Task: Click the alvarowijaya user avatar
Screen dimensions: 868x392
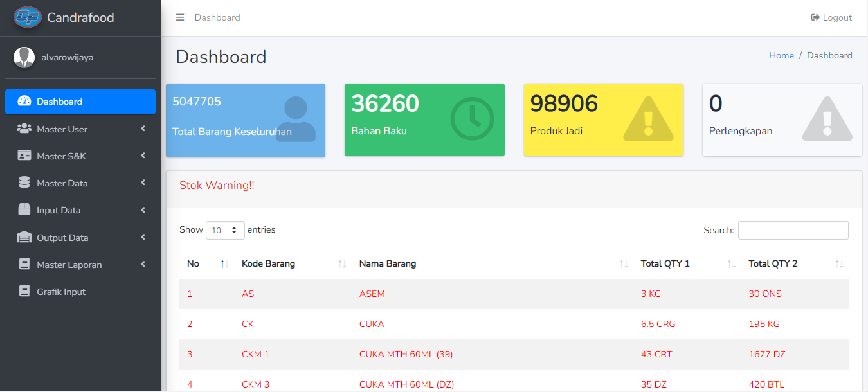Action: (24, 57)
